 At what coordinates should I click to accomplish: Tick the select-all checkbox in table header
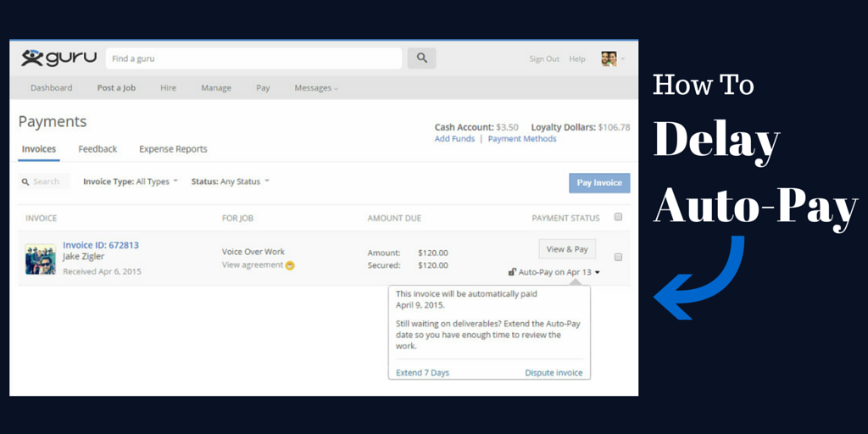(x=618, y=217)
